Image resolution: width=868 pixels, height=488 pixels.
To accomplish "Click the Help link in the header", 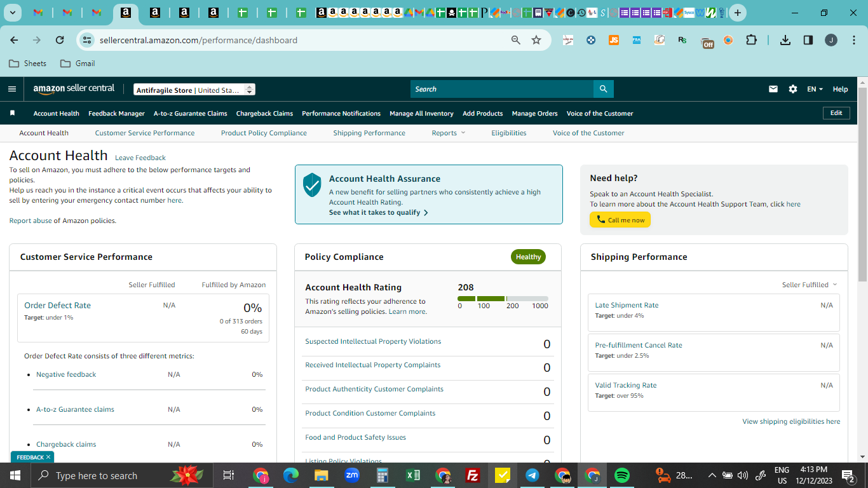I will [840, 89].
